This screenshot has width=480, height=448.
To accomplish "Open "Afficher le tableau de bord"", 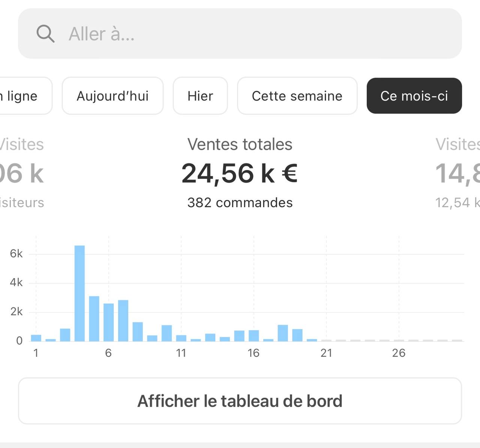I will pyautogui.click(x=240, y=401).
